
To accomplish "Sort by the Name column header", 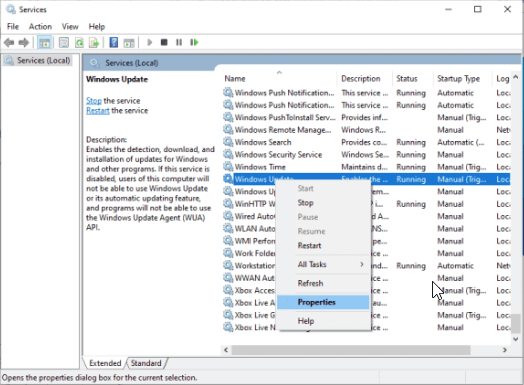I will pos(279,79).
